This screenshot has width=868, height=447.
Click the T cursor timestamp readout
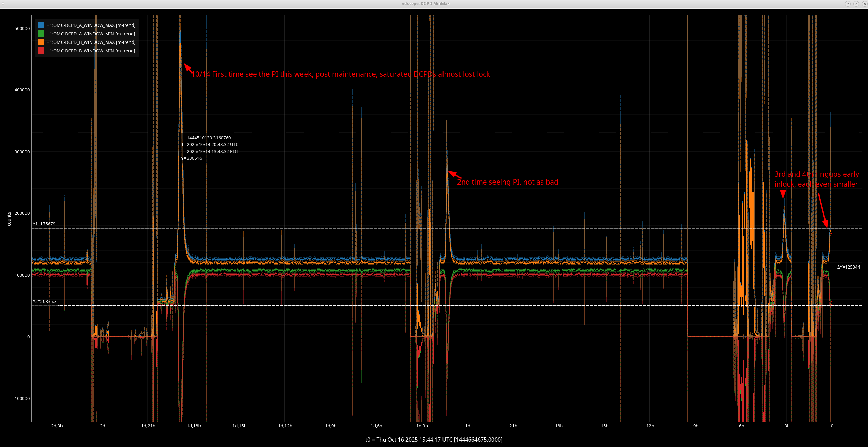[x=210, y=144]
